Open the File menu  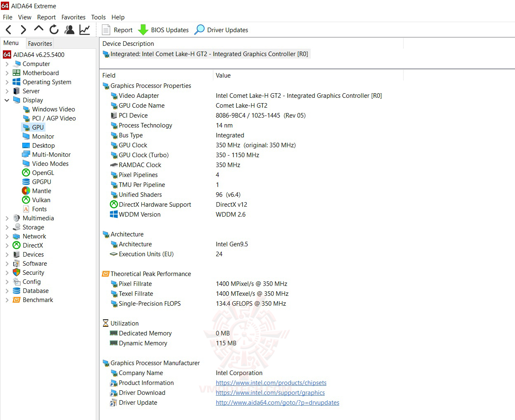[x=7, y=17]
